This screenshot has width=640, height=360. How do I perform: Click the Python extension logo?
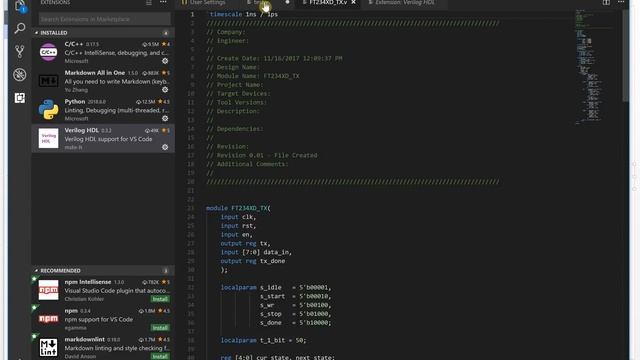coord(49,109)
